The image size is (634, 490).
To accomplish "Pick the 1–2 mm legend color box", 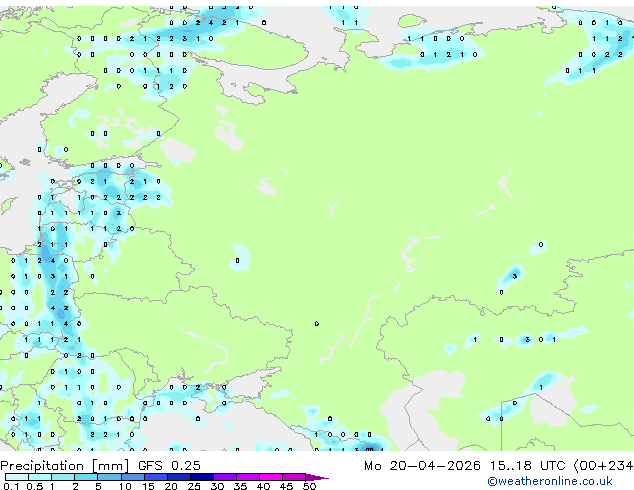I will (63, 477).
